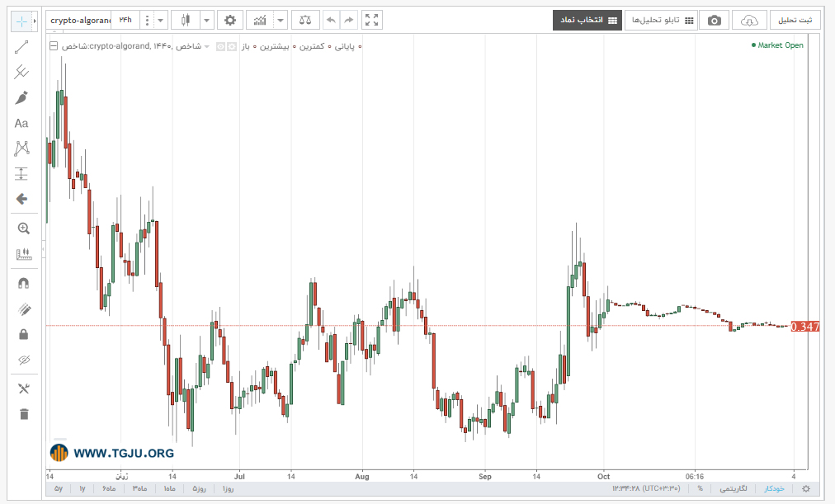
Task: Select the measure ruler tool
Action: (23, 254)
